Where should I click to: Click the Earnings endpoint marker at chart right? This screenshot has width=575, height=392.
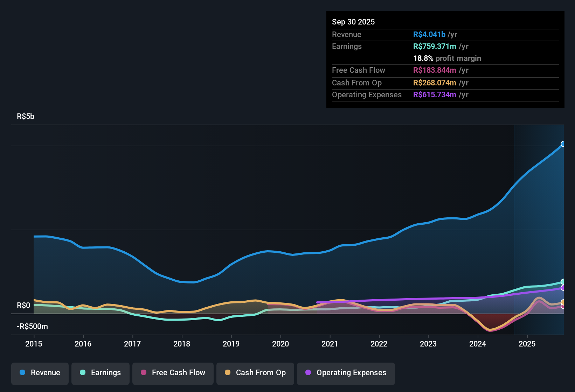point(563,281)
